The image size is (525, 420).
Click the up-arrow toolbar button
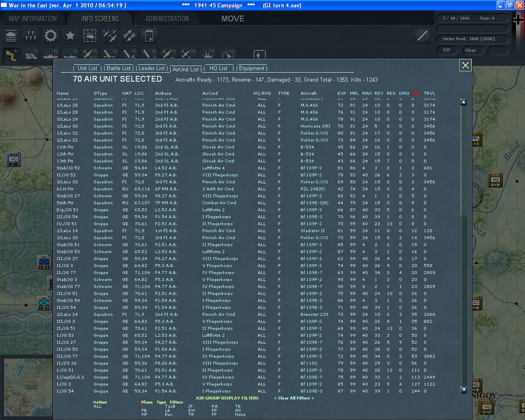(259, 55)
